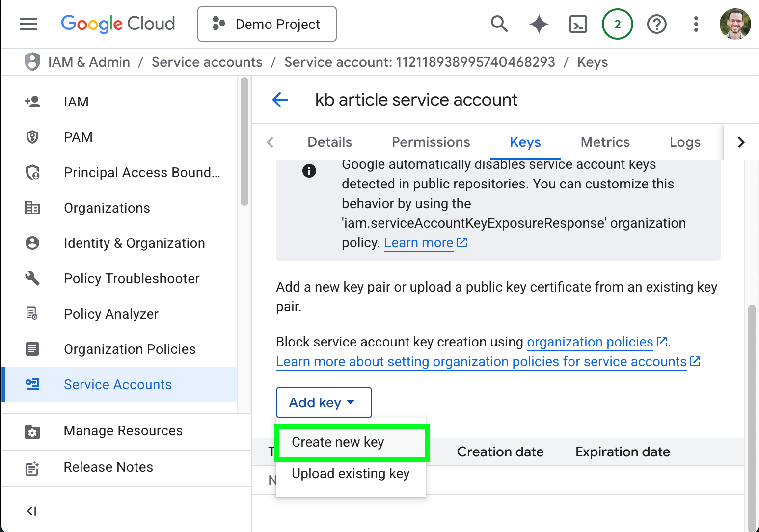Select Policy Troubleshooter in the sidebar
759x532 pixels.
(x=132, y=278)
